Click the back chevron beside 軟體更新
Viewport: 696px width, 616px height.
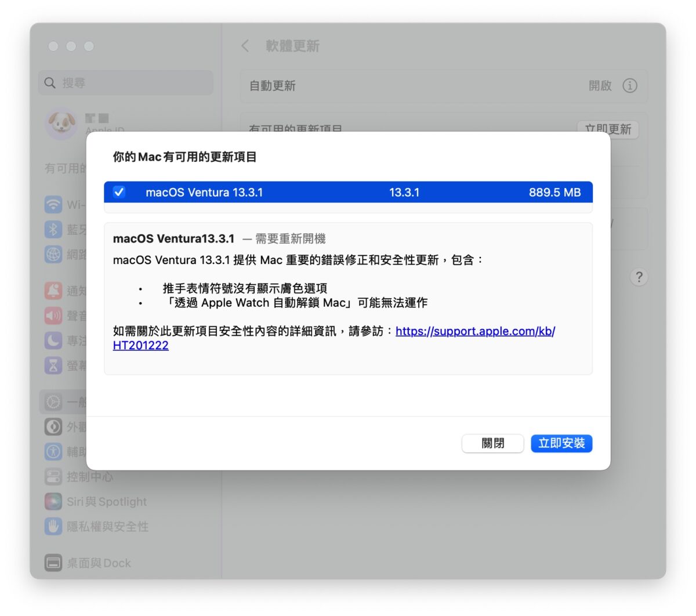coord(245,46)
